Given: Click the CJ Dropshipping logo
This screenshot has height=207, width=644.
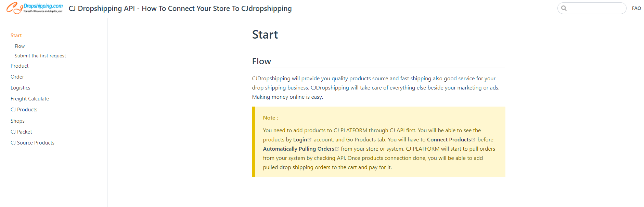Looking at the screenshot, I should (35, 8).
